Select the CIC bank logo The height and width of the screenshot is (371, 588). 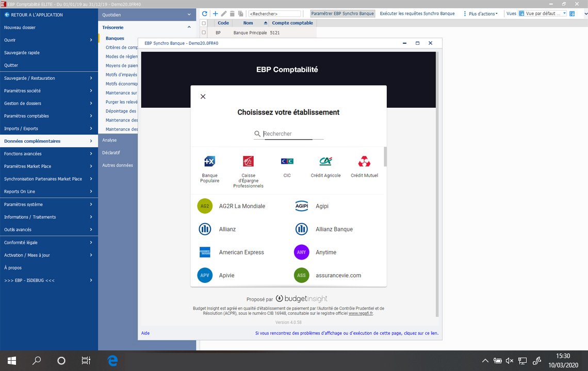click(x=287, y=162)
